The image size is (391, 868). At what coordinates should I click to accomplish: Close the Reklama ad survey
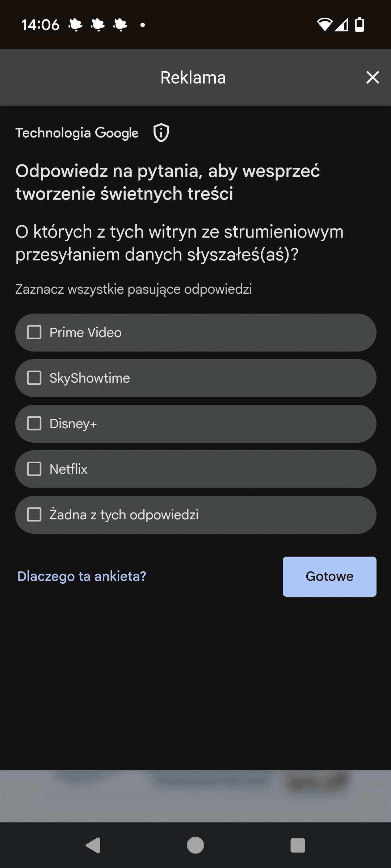click(373, 77)
